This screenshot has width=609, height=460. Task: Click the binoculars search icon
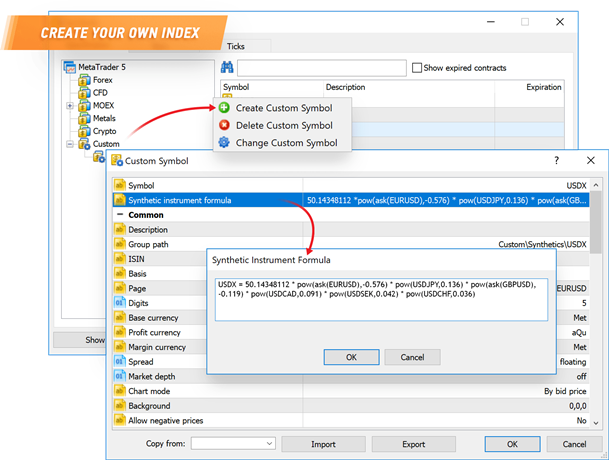[x=227, y=68]
